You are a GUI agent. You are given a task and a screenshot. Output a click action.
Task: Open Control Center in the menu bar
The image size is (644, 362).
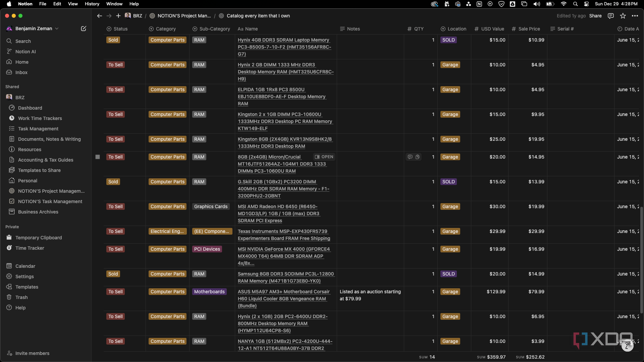click(586, 4)
